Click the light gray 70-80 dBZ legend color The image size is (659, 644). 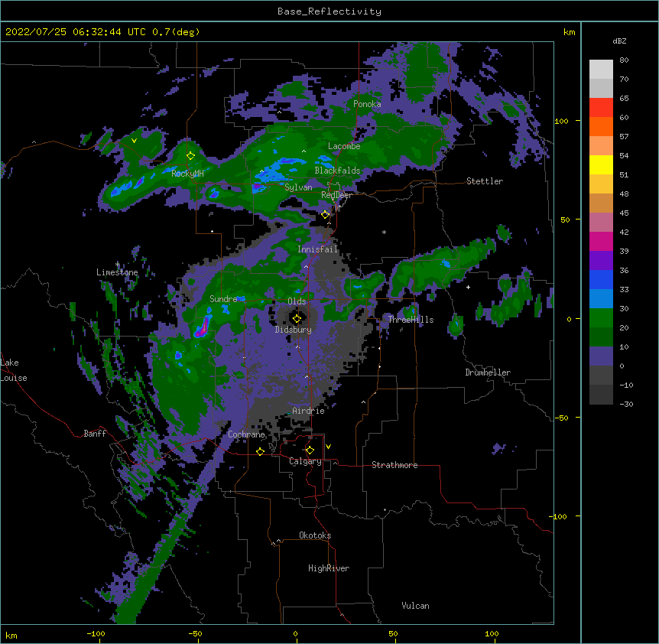[601, 70]
